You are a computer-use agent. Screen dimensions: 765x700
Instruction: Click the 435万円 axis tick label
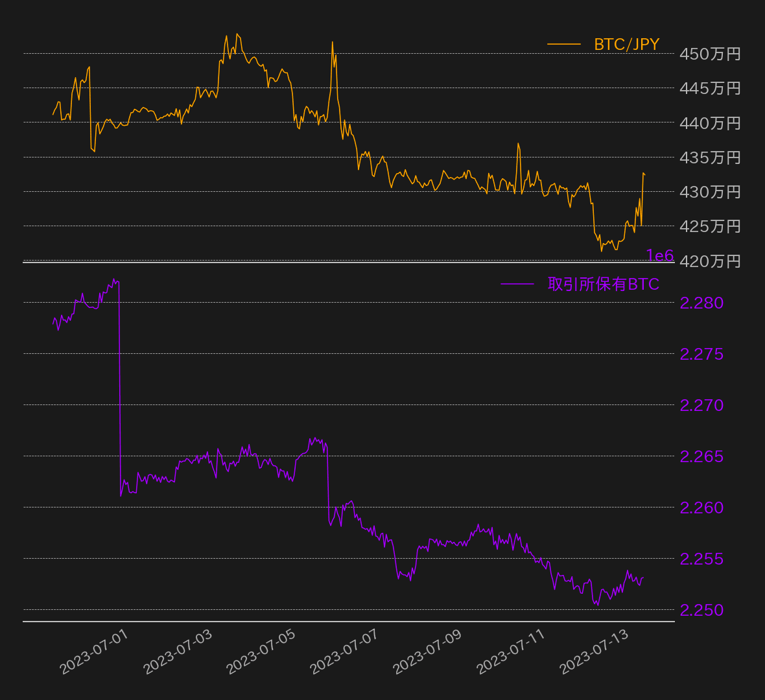click(710, 157)
